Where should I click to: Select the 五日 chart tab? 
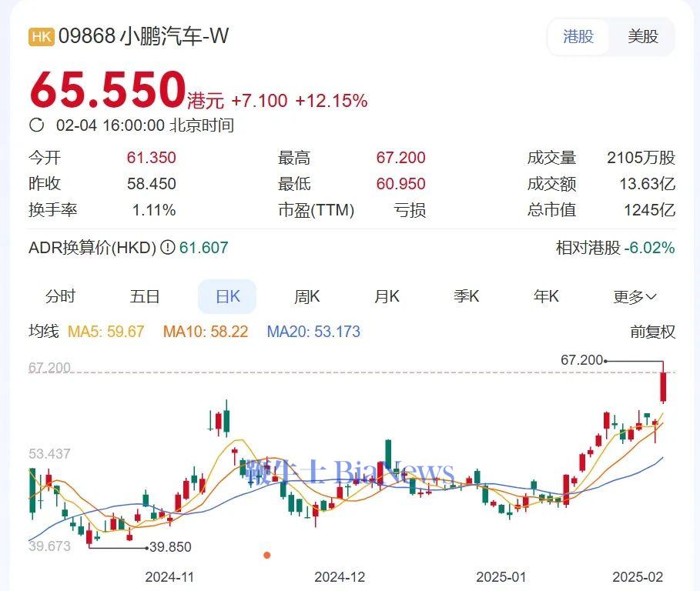[x=144, y=296]
